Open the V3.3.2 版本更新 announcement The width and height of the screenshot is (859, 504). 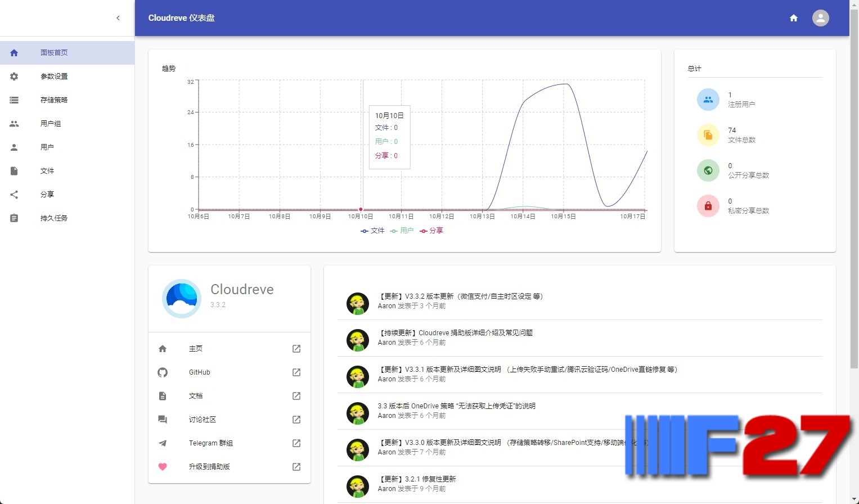(580, 301)
